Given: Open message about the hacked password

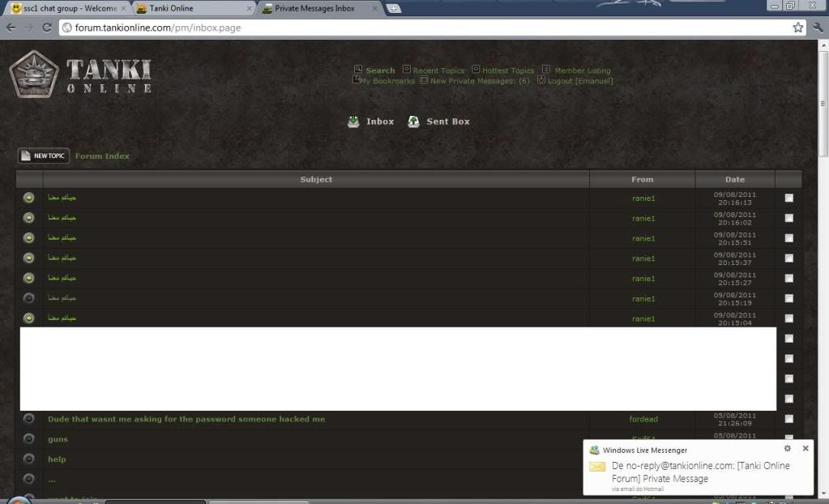Looking at the screenshot, I should [x=186, y=419].
